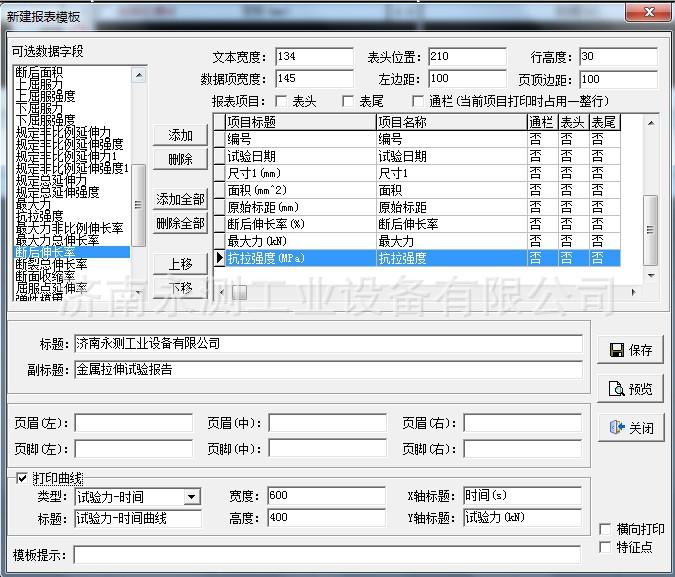Click the floppy disk icon on 保存
The width and height of the screenshot is (675, 577).
coord(617,350)
